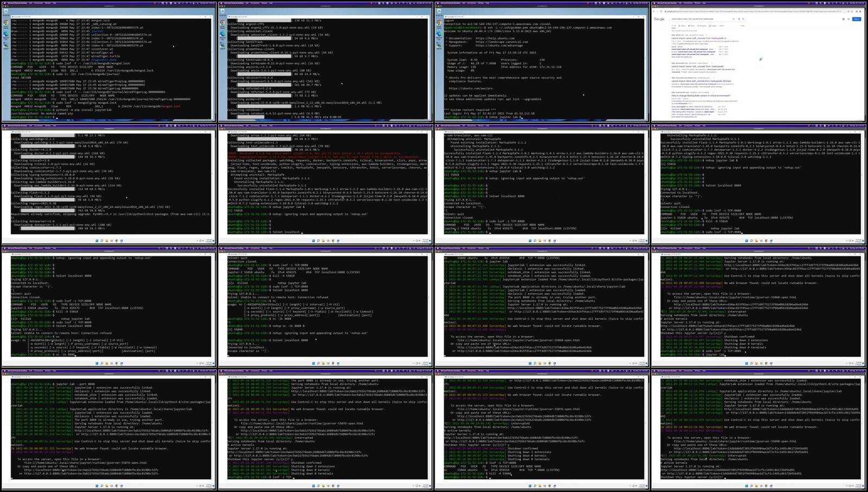This screenshot has width=868, height=492.
Task: Select the Shopping tab under Google search
Action: [x=701, y=26]
